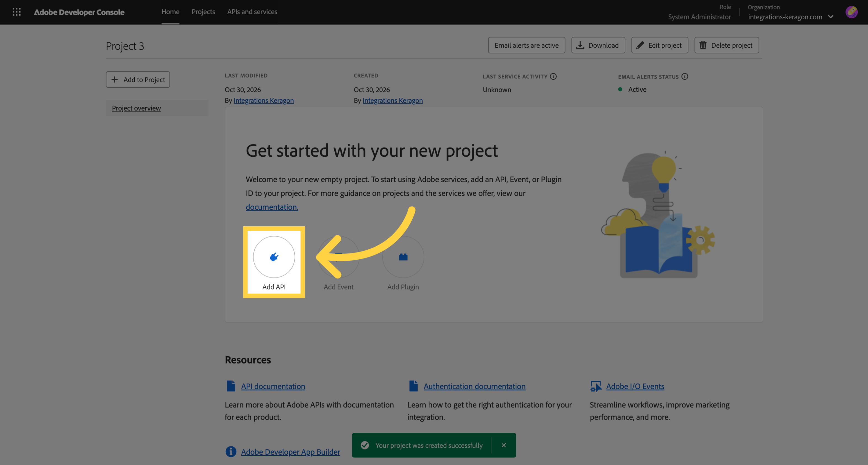Click the Unknown last service activity value

[x=497, y=90]
